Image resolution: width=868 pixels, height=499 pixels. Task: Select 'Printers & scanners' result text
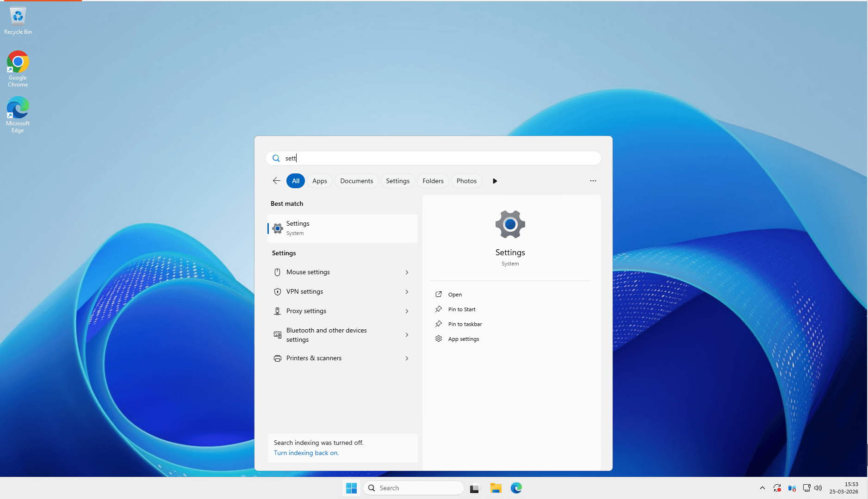pos(314,358)
